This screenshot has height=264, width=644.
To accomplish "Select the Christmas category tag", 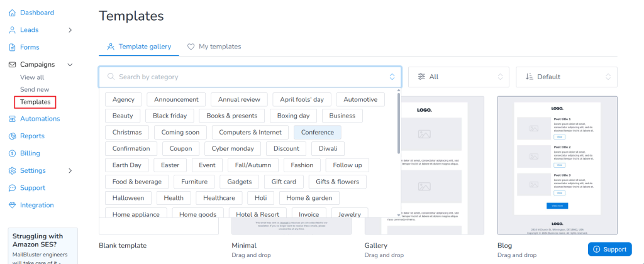I will tap(127, 132).
